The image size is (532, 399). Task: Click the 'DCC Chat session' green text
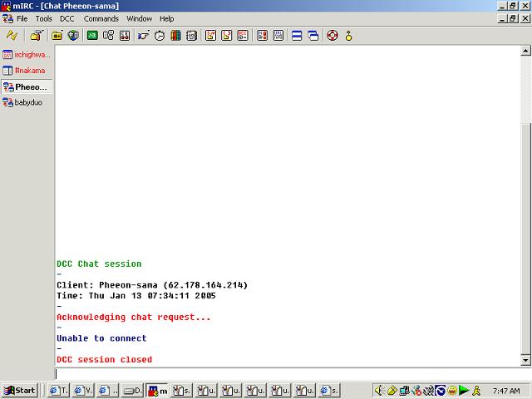[x=99, y=264]
